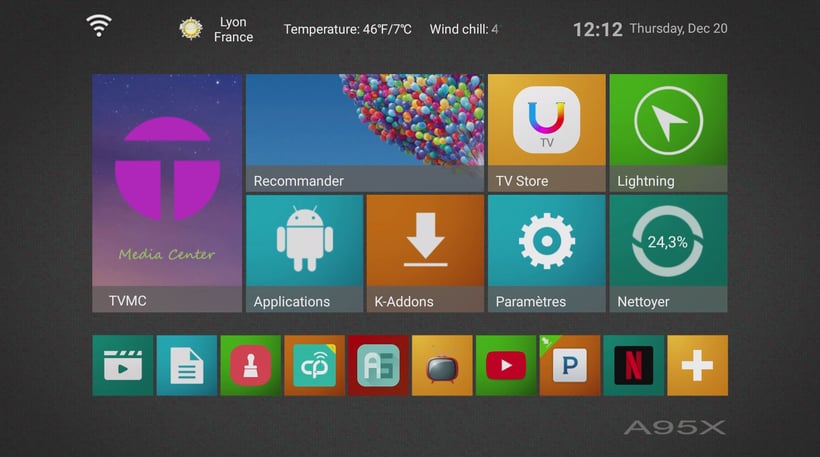
Task: Open the blue P app shortcut
Action: pyautogui.click(x=570, y=365)
